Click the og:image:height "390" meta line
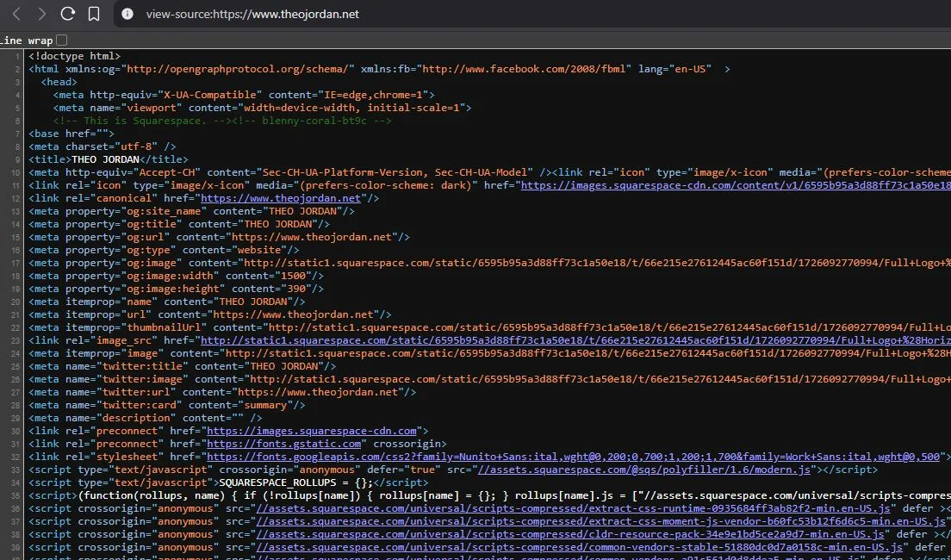Screen dimensions: 951x560 [x=176, y=289]
